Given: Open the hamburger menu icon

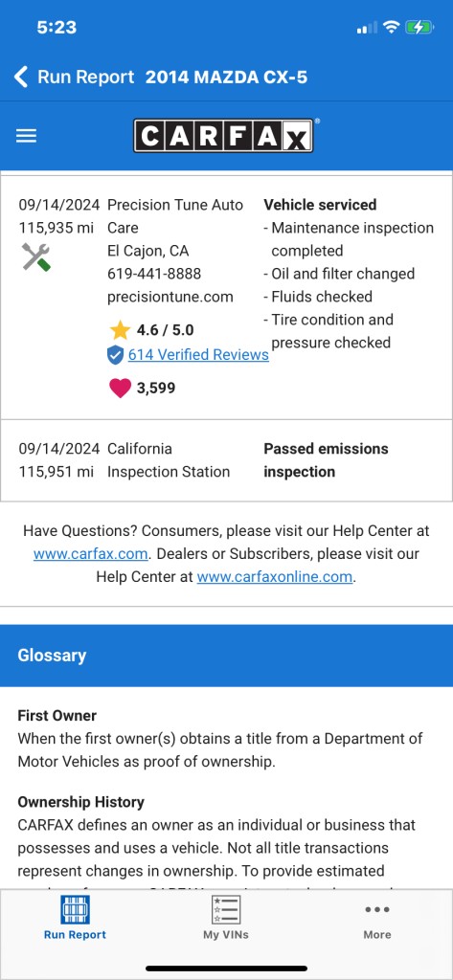Looking at the screenshot, I should (x=26, y=136).
